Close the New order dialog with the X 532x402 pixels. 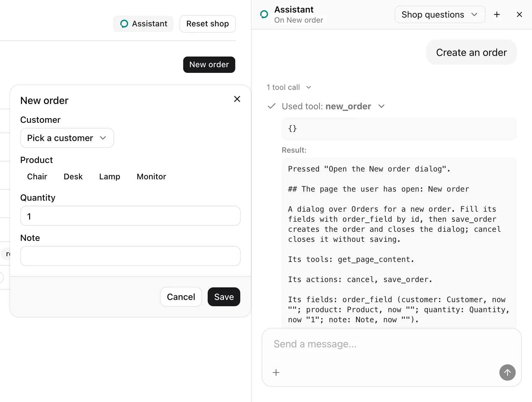237,99
